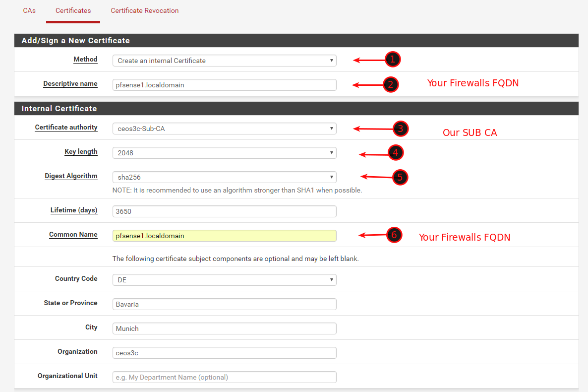The image size is (588, 392).
Task: Click the Organizational Unit field
Action: [x=224, y=377]
